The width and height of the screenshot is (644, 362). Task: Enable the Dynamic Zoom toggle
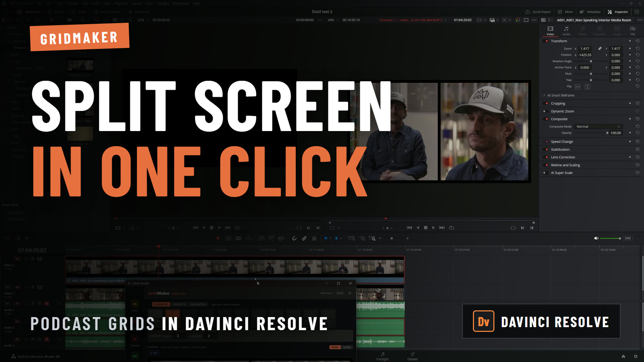click(x=546, y=111)
